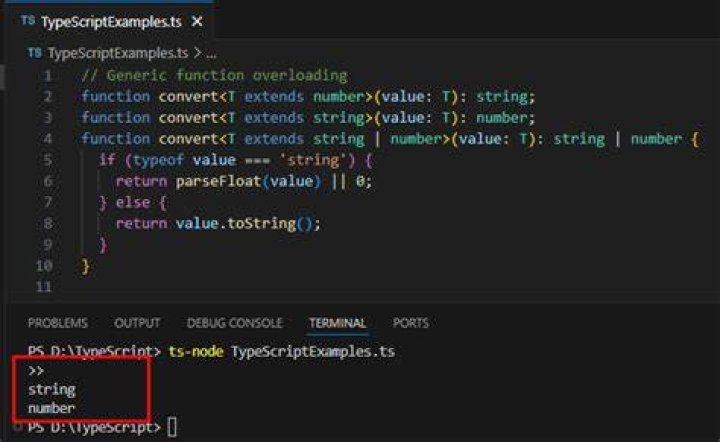Click line number 1 in the gutter

(47, 75)
